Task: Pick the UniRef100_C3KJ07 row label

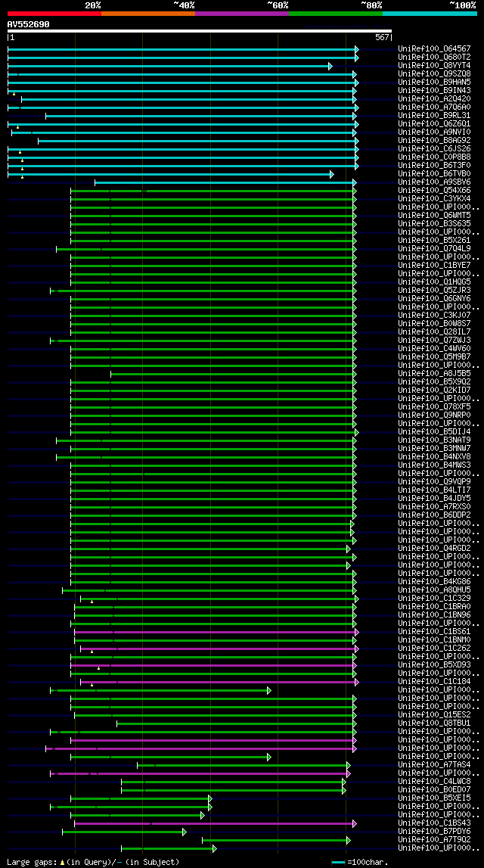Action: tap(434, 315)
